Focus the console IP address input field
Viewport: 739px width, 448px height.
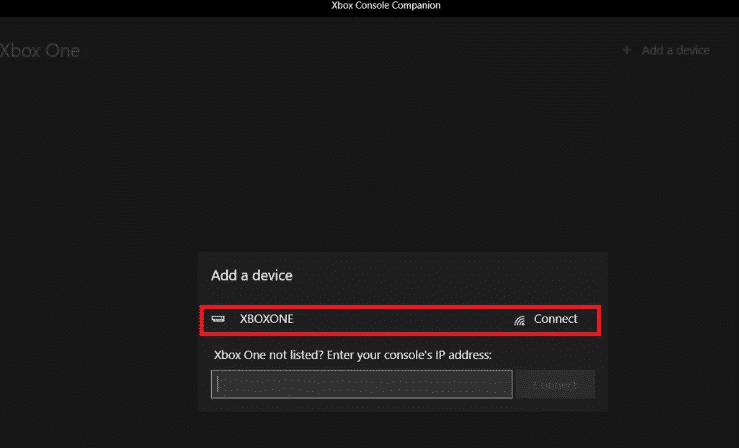point(362,384)
